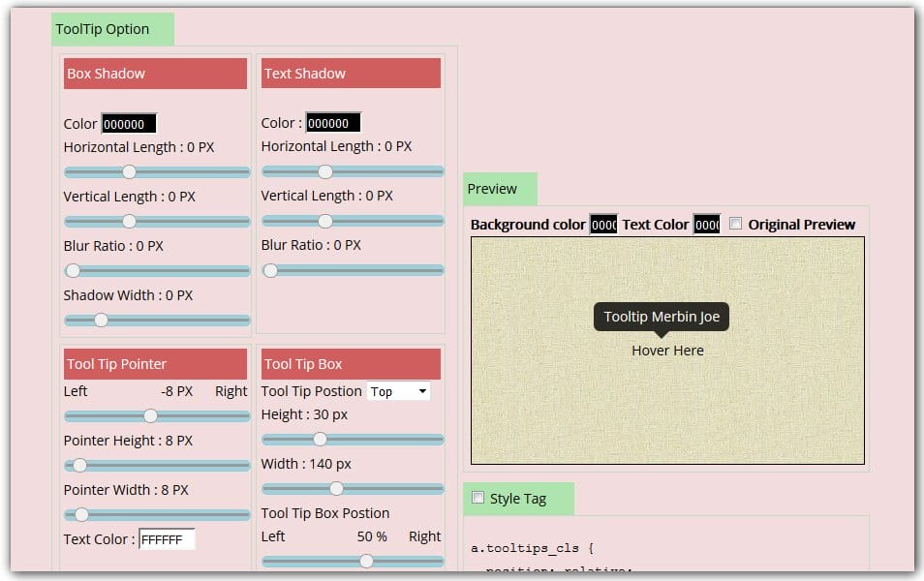Click the ToolTip Option header tab
924x581 pixels.
coord(112,29)
